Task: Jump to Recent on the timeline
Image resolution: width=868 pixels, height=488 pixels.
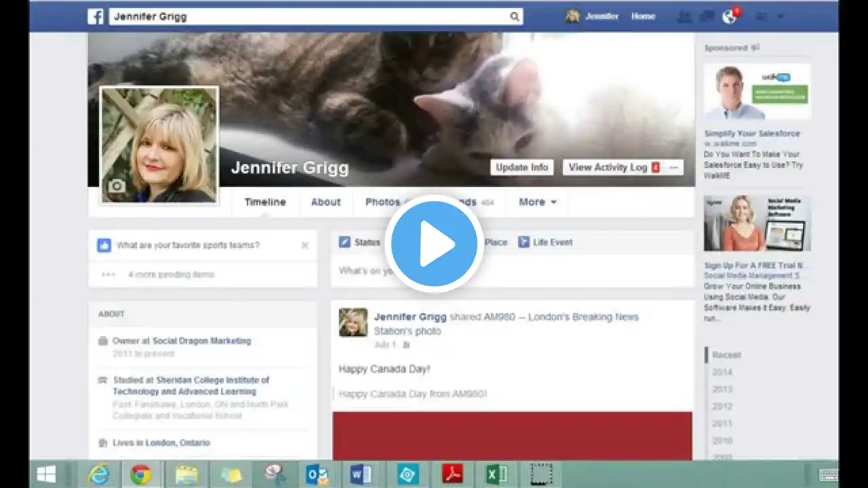Action: click(x=726, y=355)
